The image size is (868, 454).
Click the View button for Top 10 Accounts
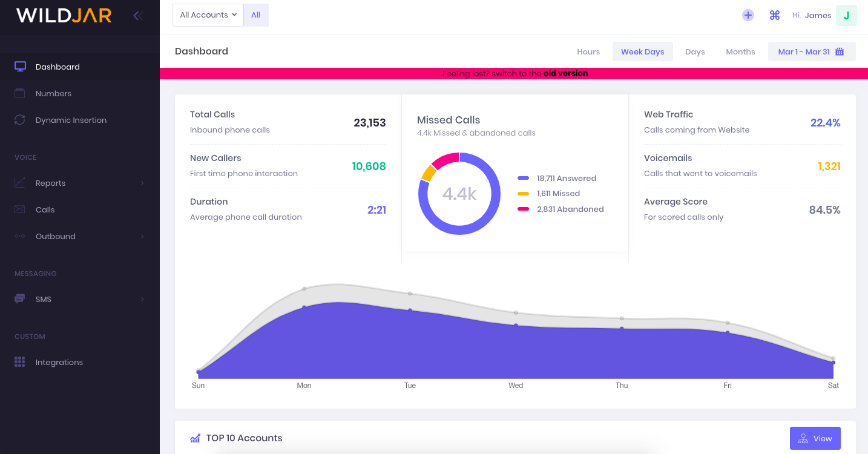click(x=815, y=438)
